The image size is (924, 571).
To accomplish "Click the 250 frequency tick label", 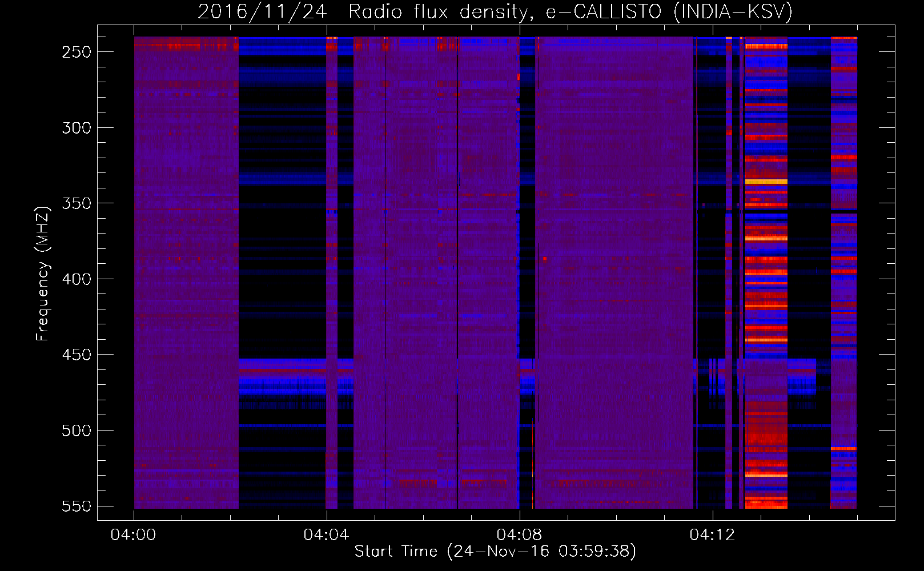I will click(x=77, y=52).
